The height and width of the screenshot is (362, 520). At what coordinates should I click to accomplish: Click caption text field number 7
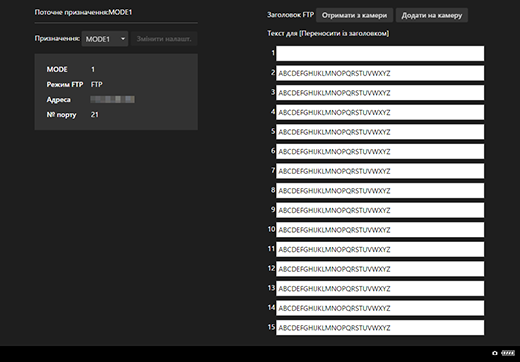click(x=380, y=171)
